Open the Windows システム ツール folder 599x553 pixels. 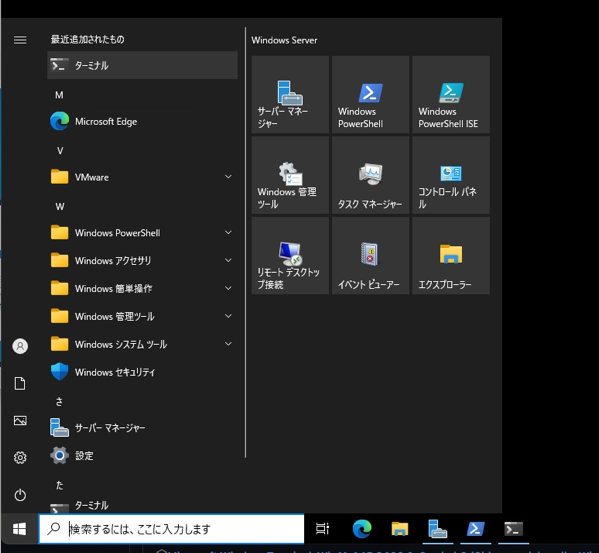(x=142, y=344)
